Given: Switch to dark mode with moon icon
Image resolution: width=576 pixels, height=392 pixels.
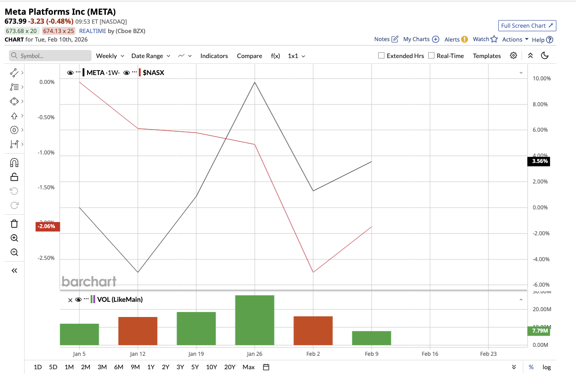Looking at the screenshot, I should [x=545, y=55].
